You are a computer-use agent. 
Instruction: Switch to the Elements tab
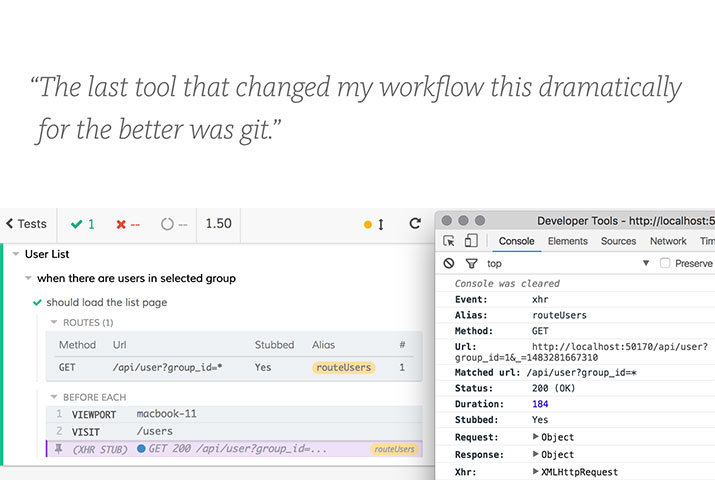pos(567,241)
